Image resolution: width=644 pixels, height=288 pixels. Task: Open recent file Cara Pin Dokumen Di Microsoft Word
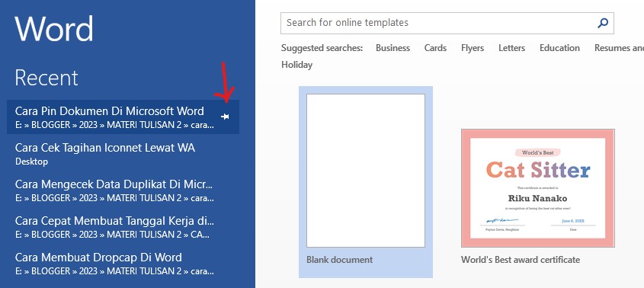[x=123, y=117]
